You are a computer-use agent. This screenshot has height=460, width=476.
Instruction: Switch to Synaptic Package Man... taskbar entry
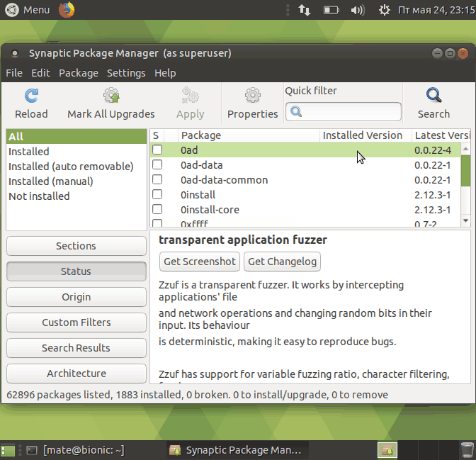tap(237, 450)
